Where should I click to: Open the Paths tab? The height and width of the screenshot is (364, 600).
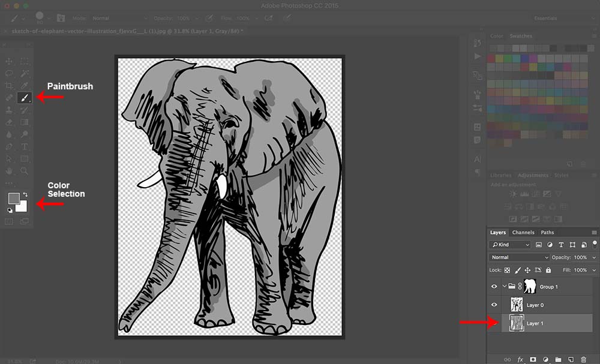[547, 233]
